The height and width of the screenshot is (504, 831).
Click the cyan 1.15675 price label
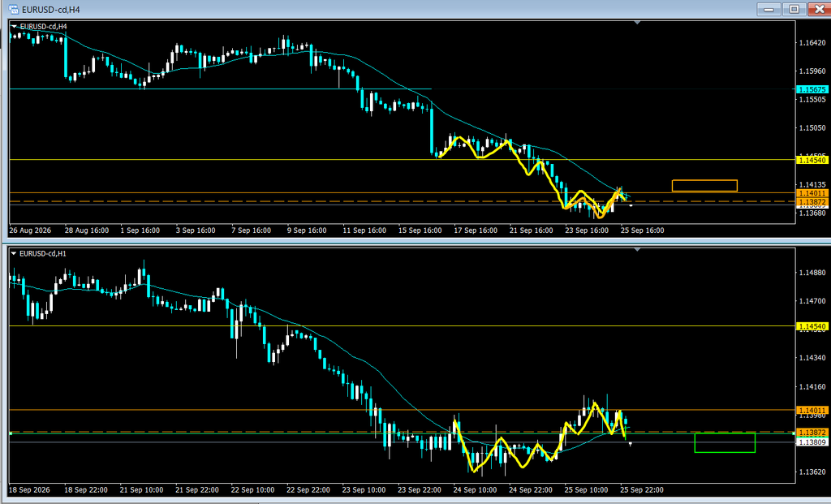(x=812, y=89)
